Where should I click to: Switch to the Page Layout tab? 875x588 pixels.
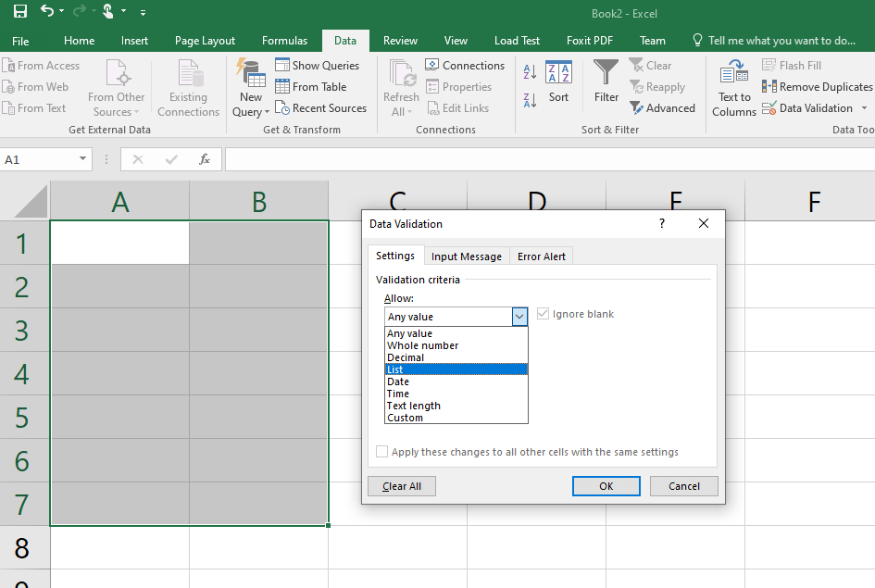pyautogui.click(x=205, y=41)
